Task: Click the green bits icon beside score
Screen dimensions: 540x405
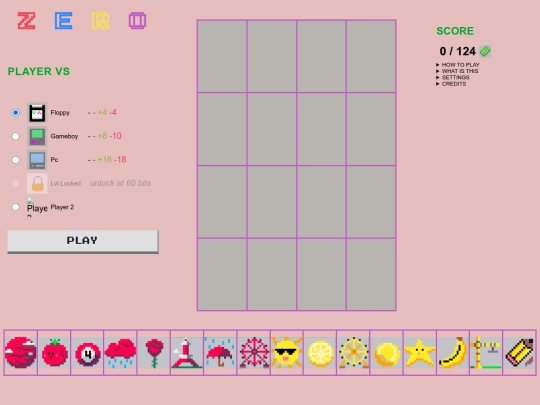Action: pyautogui.click(x=485, y=51)
